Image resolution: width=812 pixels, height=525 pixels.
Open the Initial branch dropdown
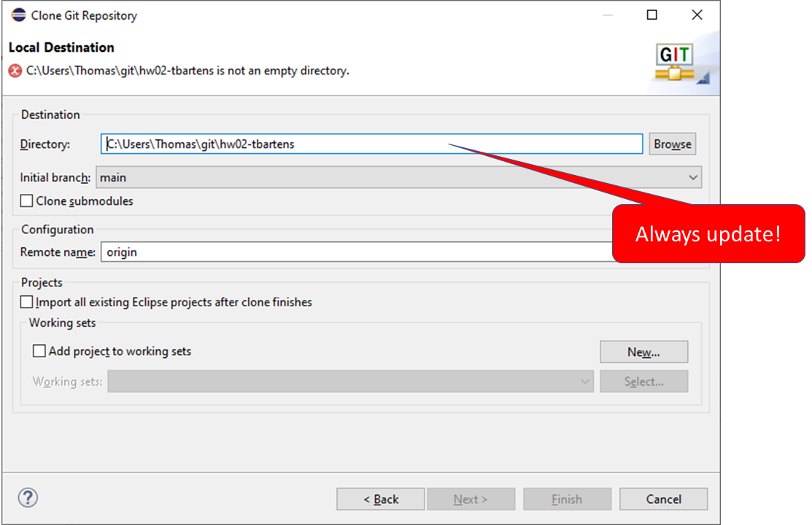tap(398, 177)
